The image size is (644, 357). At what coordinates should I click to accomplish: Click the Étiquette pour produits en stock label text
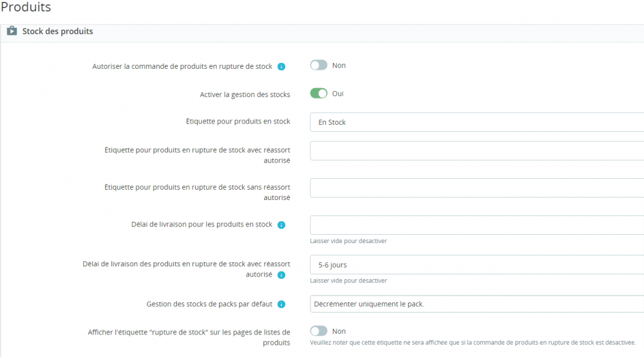pyautogui.click(x=238, y=122)
